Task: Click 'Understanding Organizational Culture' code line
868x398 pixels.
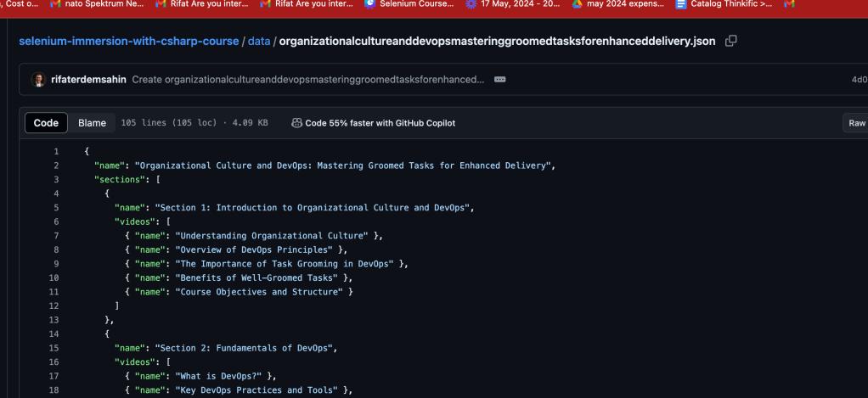Action: (254, 235)
